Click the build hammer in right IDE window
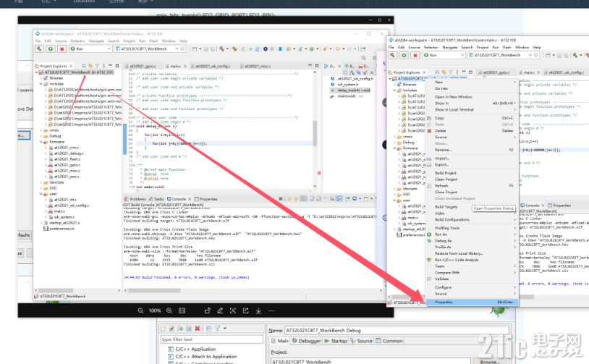This screenshot has height=364, width=589. 393,55
